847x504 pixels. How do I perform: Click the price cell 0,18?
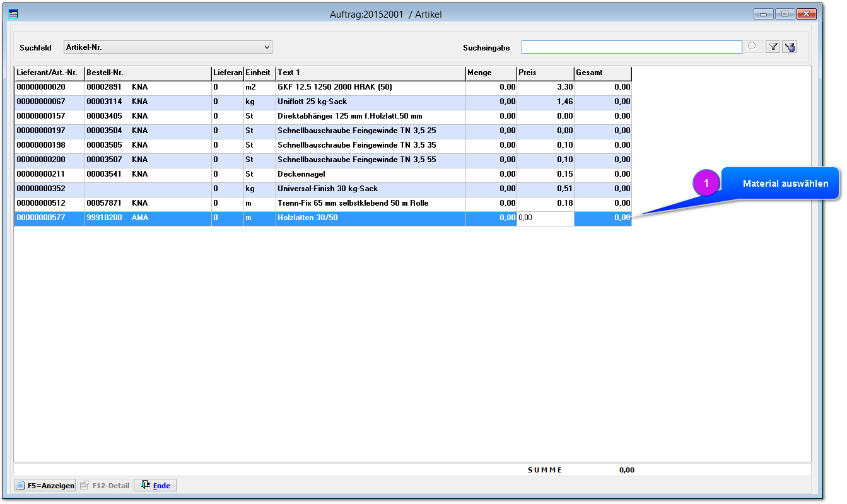point(546,203)
